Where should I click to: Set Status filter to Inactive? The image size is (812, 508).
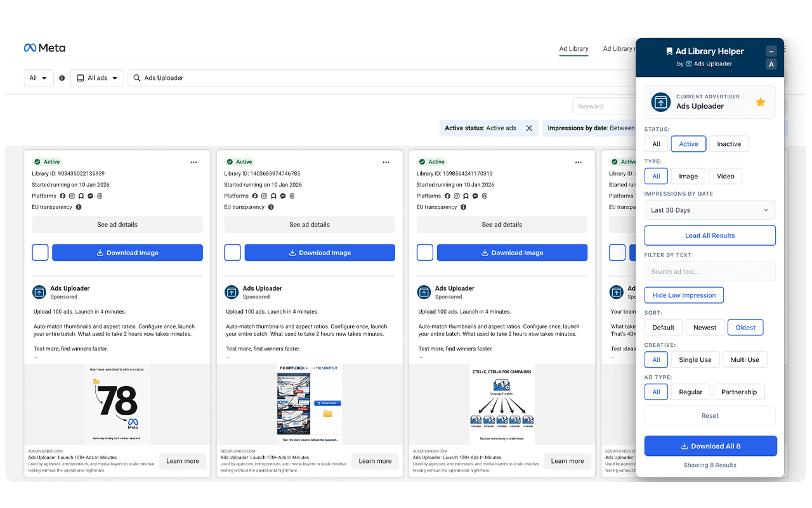pos(729,144)
